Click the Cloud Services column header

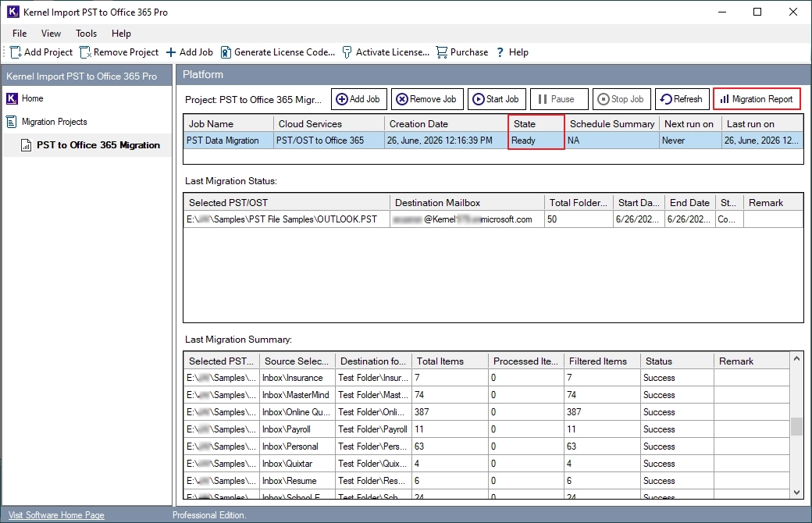pyautogui.click(x=329, y=124)
